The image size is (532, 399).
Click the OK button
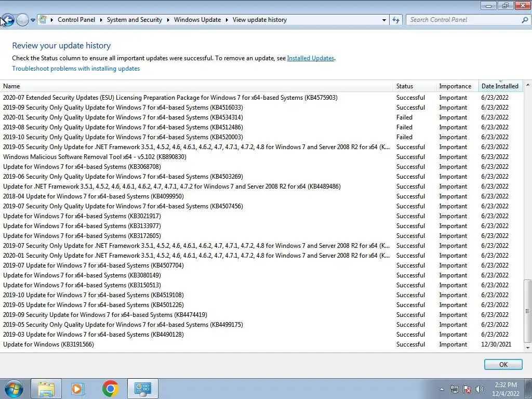(503, 364)
